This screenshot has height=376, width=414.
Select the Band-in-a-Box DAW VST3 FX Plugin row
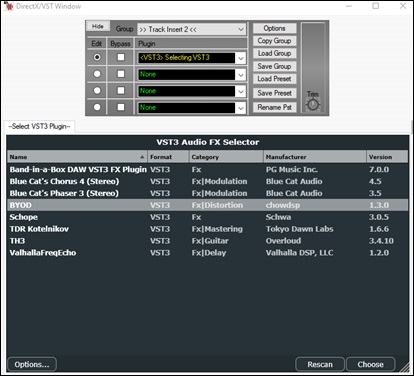[x=208, y=169]
